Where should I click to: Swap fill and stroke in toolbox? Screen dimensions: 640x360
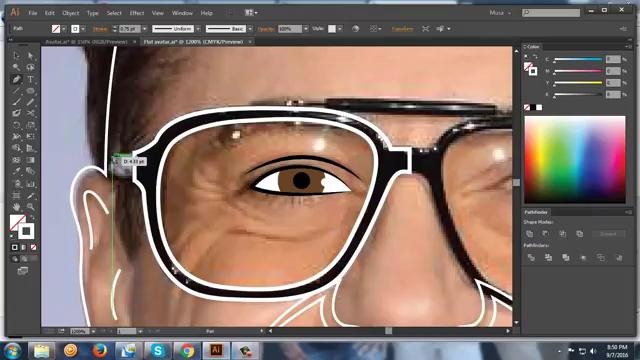coord(32,218)
